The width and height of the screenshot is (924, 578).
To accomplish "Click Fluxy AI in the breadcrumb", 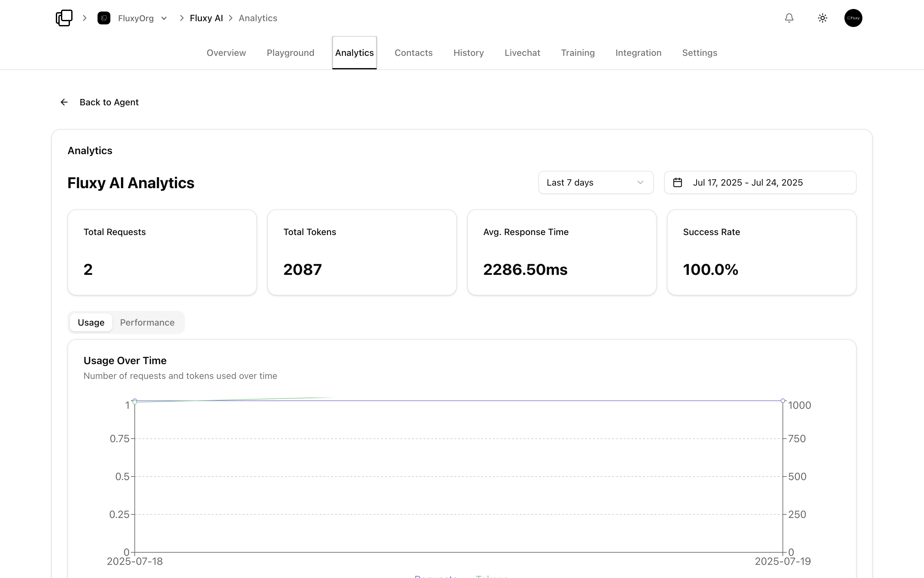I will (206, 18).
